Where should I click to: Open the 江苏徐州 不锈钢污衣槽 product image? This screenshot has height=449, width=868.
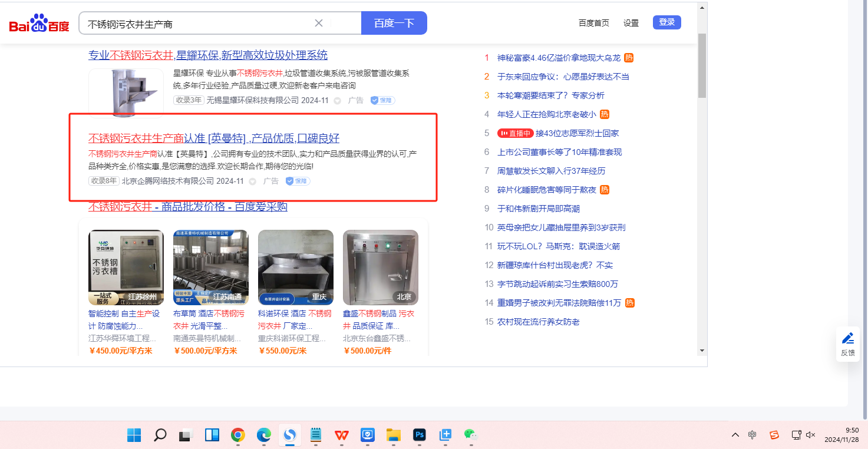click(x=126, y=268)
